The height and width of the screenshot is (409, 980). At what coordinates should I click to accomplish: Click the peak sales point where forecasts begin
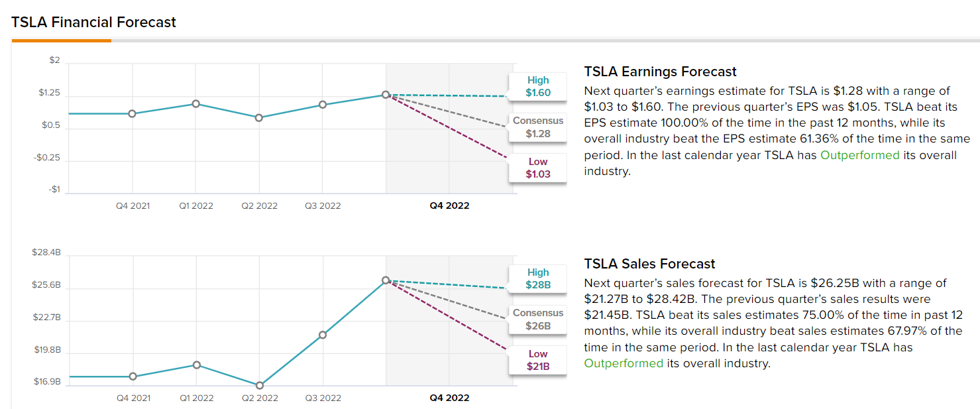(386, 280)
